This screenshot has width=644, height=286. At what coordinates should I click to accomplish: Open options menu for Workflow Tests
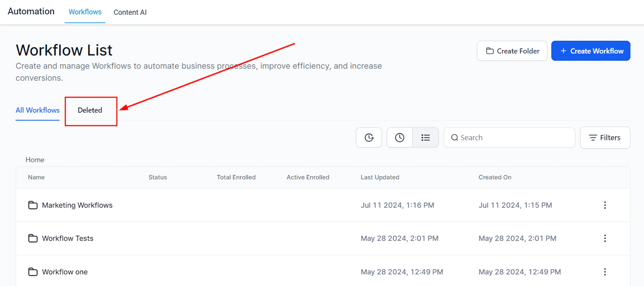point(605,238)
